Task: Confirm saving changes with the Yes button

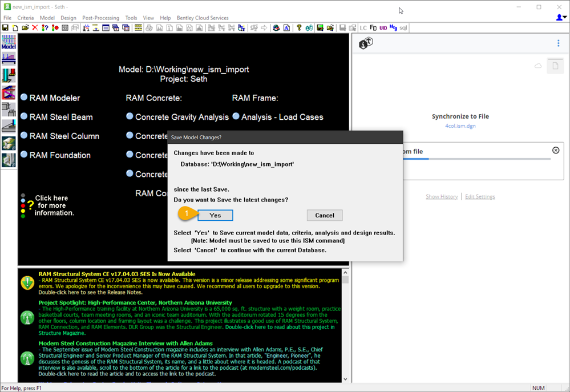Action: 215,215
